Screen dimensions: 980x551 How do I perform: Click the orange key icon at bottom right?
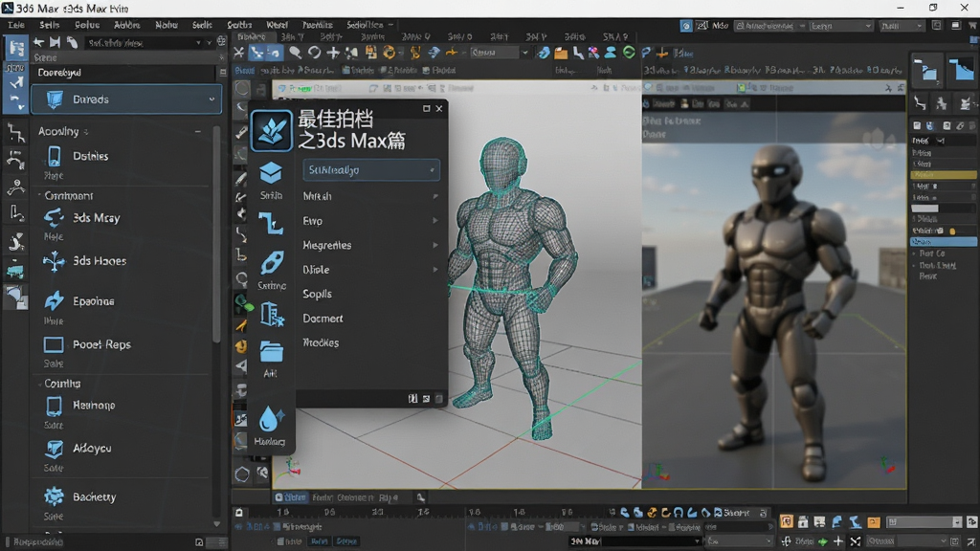787,521
